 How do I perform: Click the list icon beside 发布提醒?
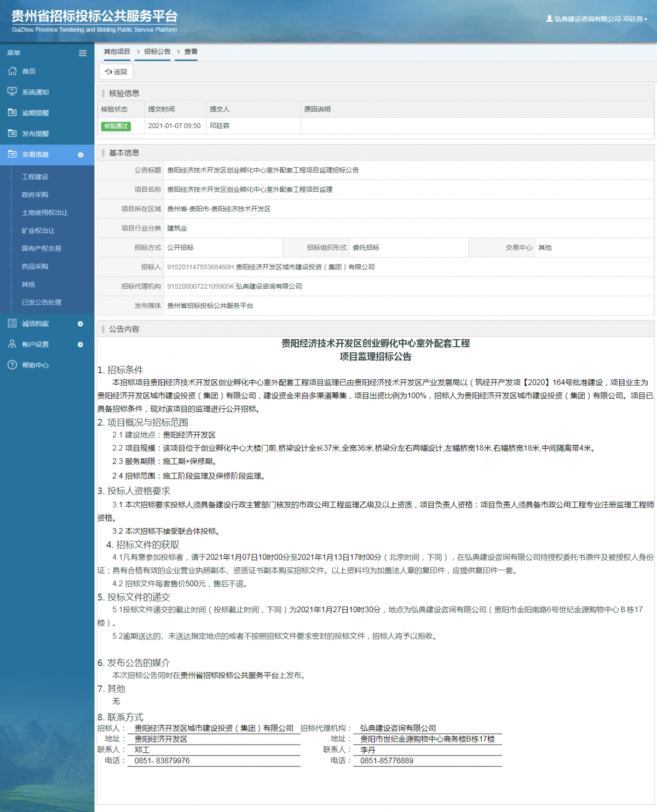click(12, 133)
